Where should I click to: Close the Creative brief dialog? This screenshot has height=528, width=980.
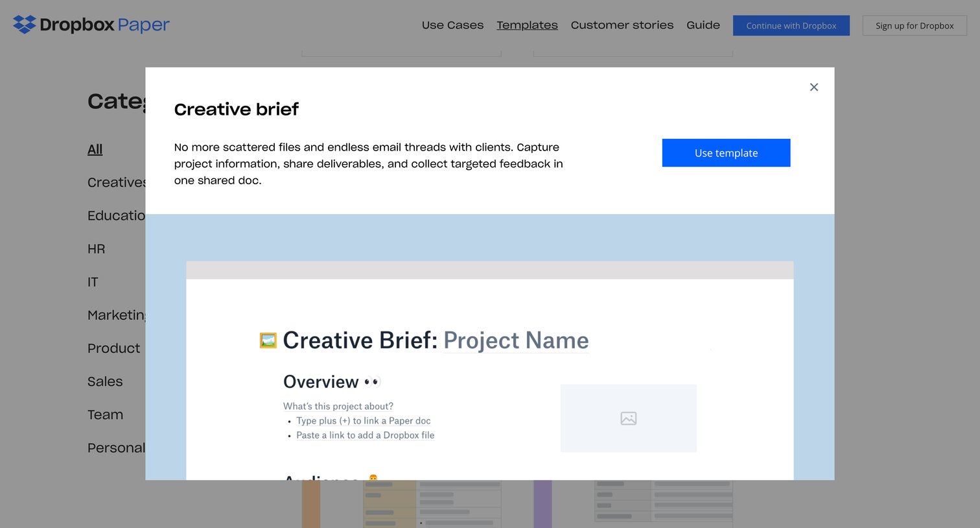[814, 87]
